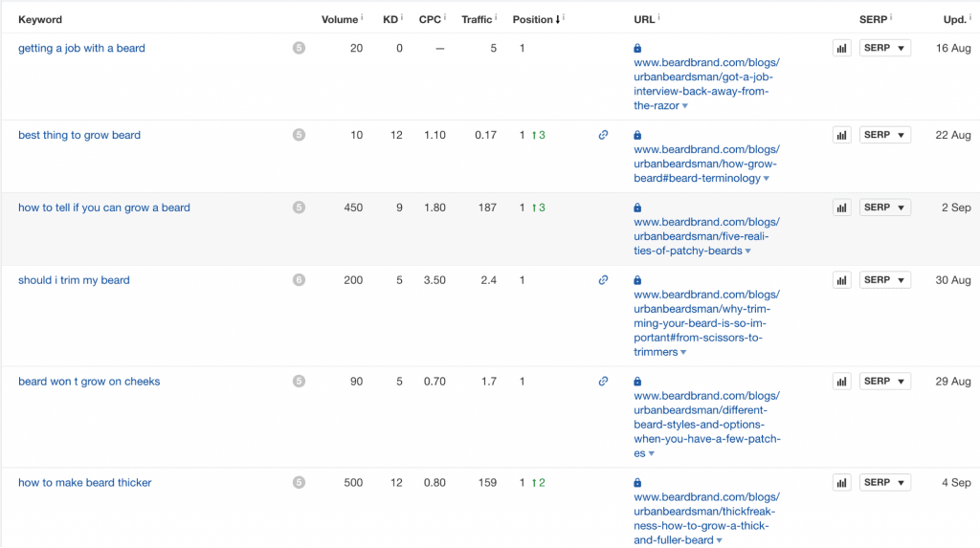Open chart icon for 'getting a job with a beard'
Screen dimensions: 980x548
pyautogui.click(x=841, y=49)
